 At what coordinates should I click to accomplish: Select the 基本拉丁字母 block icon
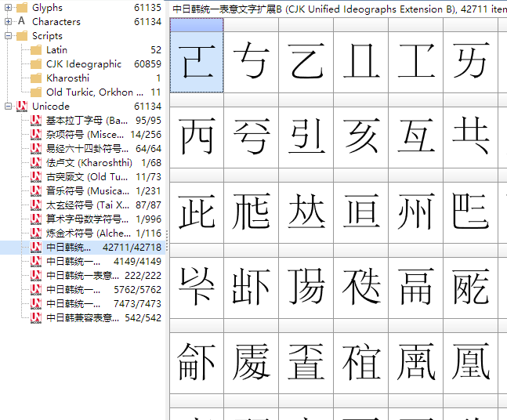point(35,121)
